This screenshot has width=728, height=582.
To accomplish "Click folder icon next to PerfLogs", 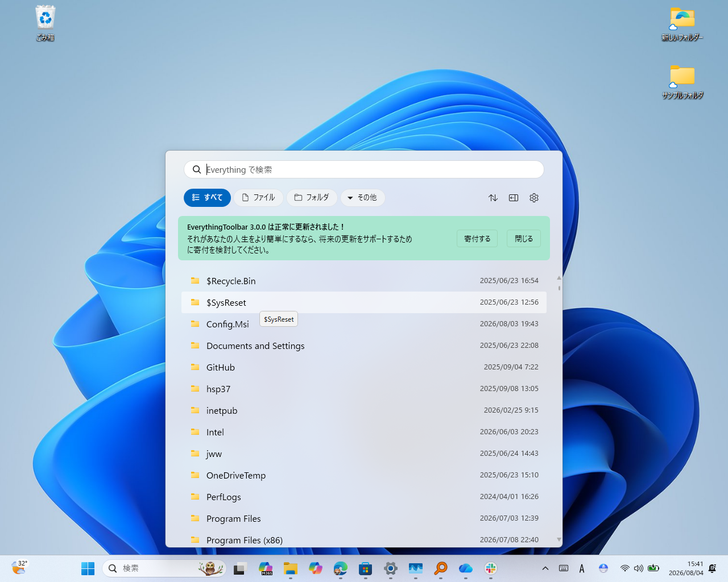I will (x=195, y=497).
